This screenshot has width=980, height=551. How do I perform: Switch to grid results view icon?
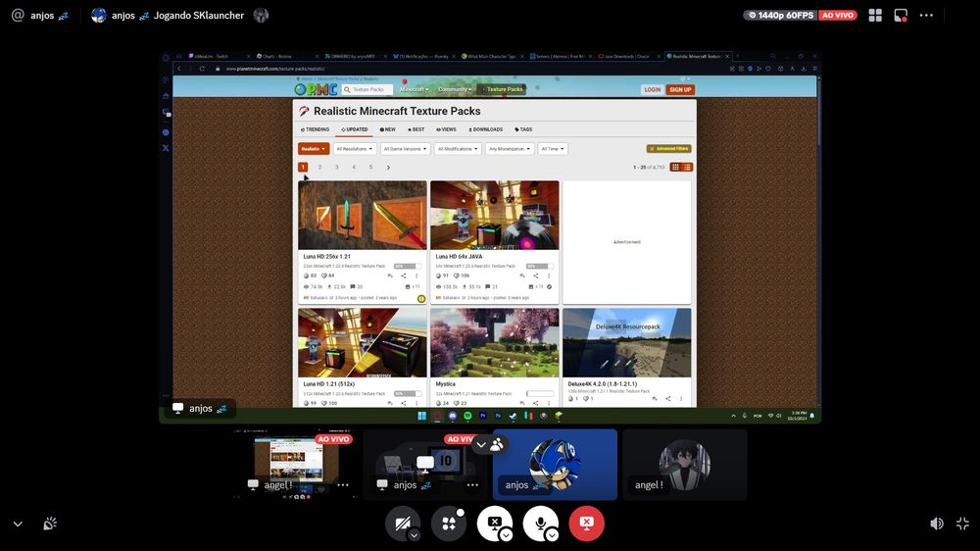[675, 167]
